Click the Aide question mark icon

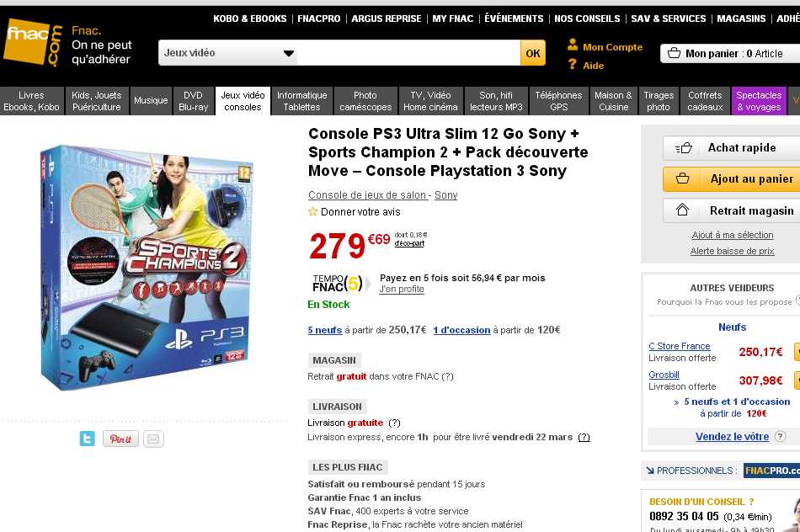tap(573, 65)
